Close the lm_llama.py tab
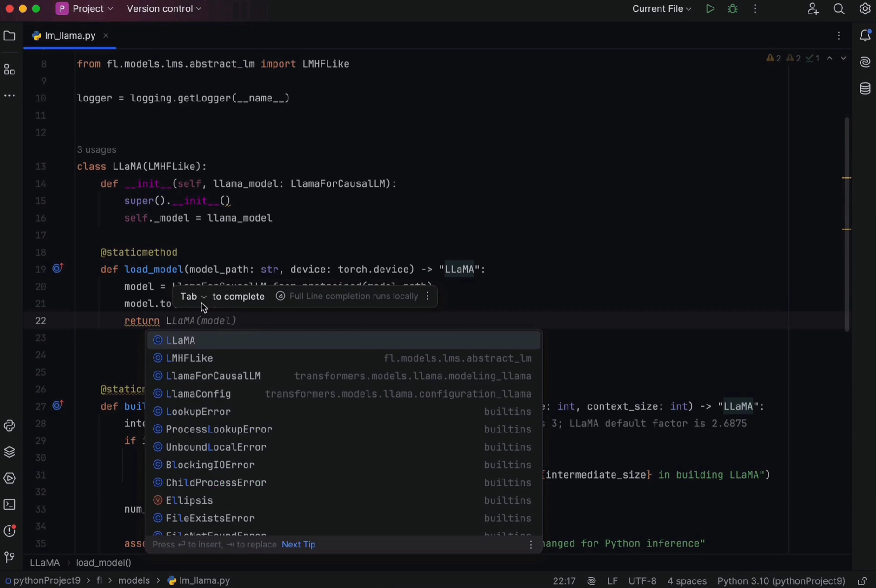Image resolution: width=876 pixels, height=588 pixels. point(105,36)
